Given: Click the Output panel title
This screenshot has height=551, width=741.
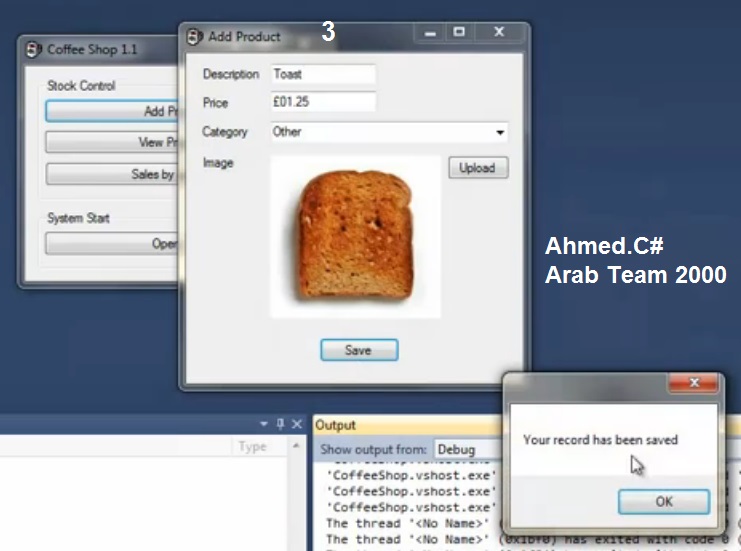Looking at the screenshot, I should point(335,425).
